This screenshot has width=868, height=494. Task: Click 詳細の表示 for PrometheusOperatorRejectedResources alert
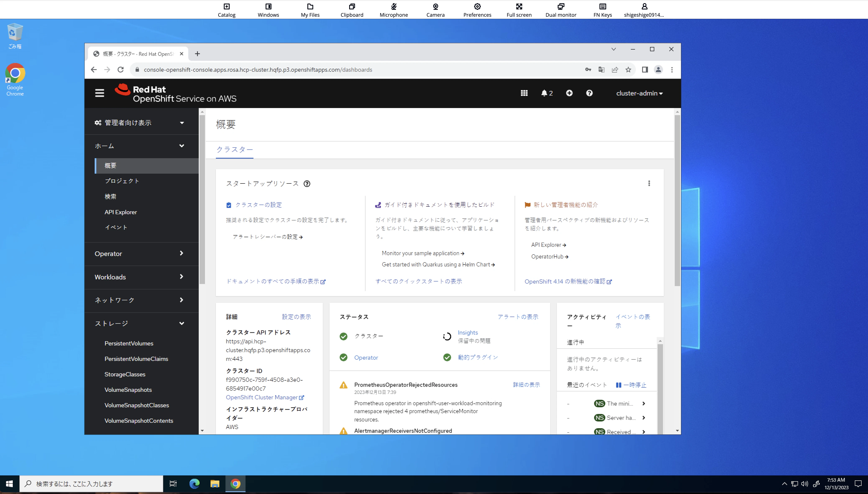(x=526, y=385)
